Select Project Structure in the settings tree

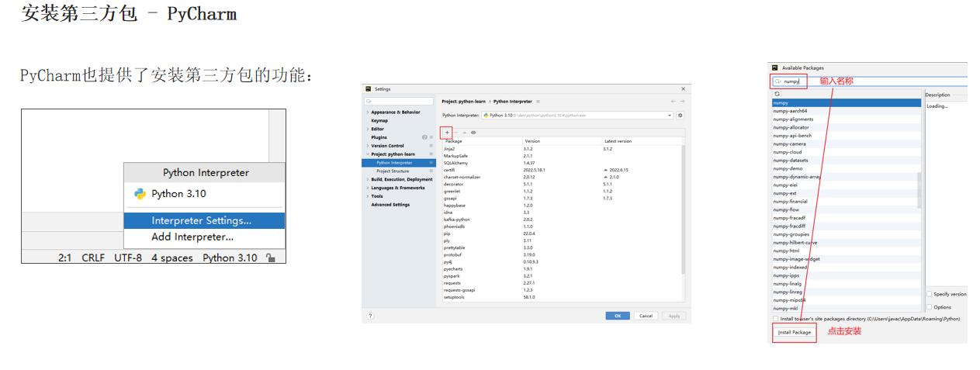coord(400,171)
